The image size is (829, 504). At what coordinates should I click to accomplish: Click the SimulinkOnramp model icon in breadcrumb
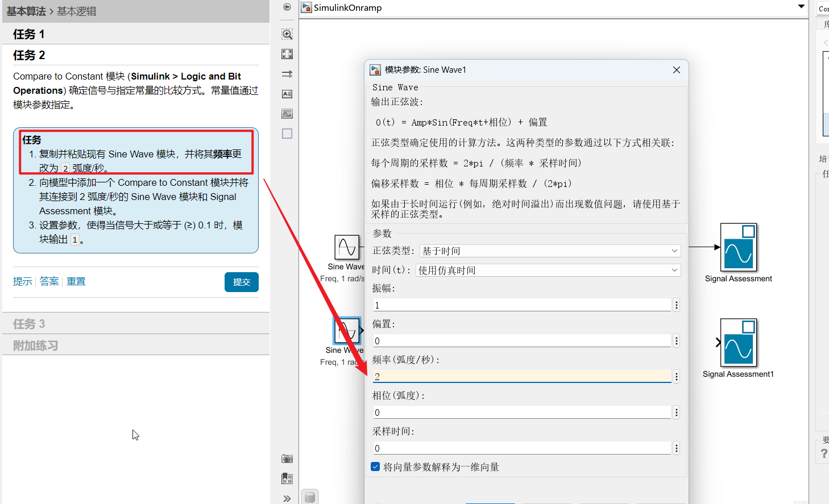click(306, 7)
